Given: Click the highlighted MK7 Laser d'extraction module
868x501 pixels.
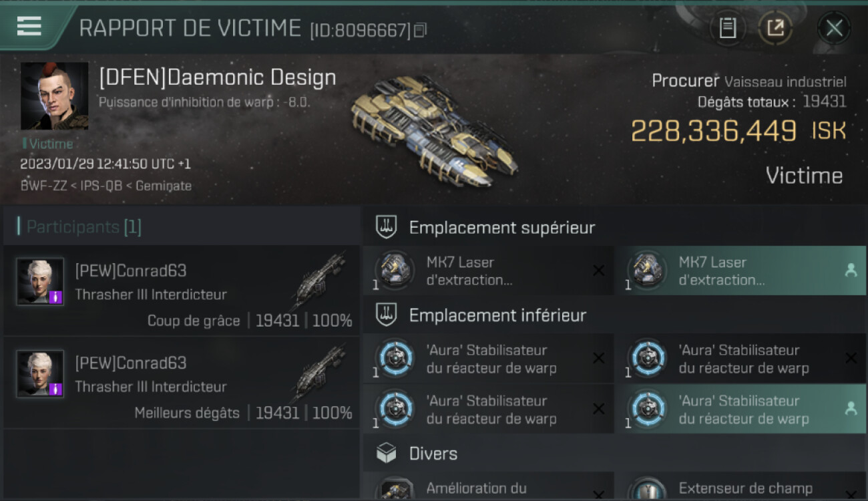Looking at the screenshot, I should 740,271.
